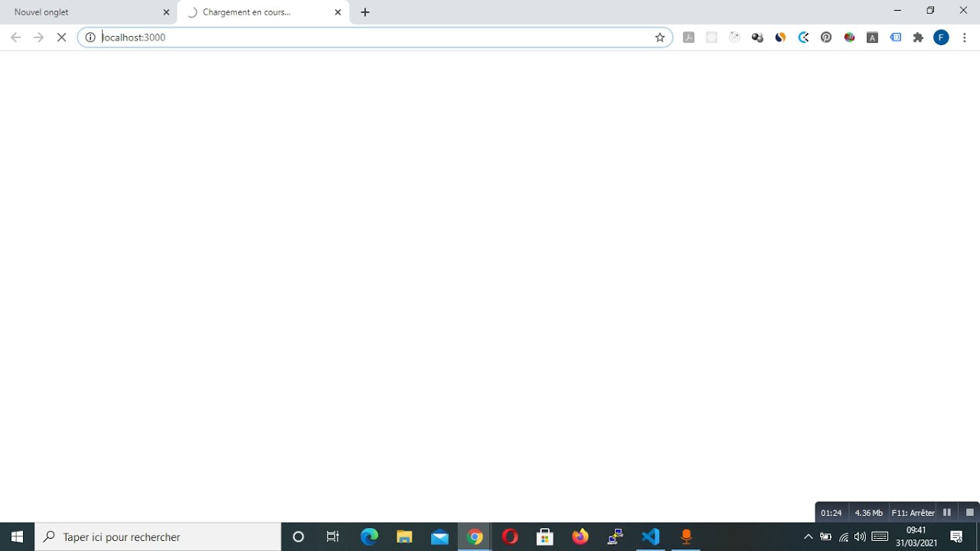Open the blue tag-shaped extension icon
The width and height of the screenshot is (980, 551).
coord(895,37)
